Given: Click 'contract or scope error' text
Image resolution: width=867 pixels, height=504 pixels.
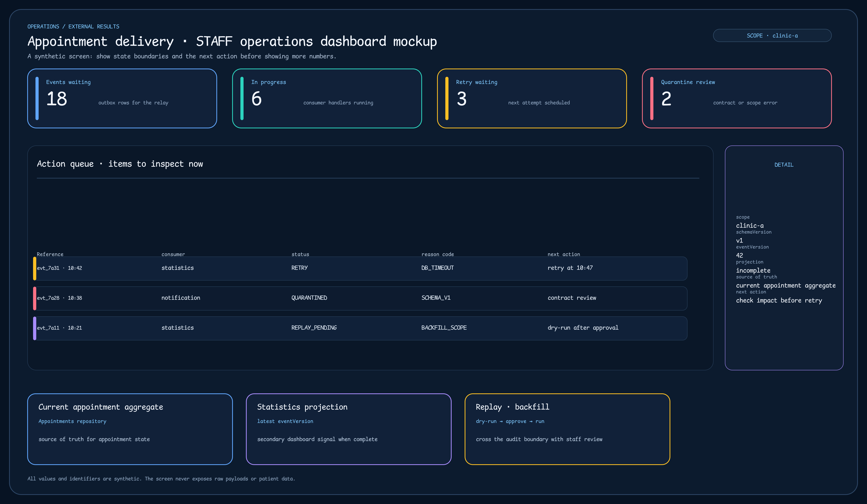Looking at the screenshot, I should (x=745, y=103).
